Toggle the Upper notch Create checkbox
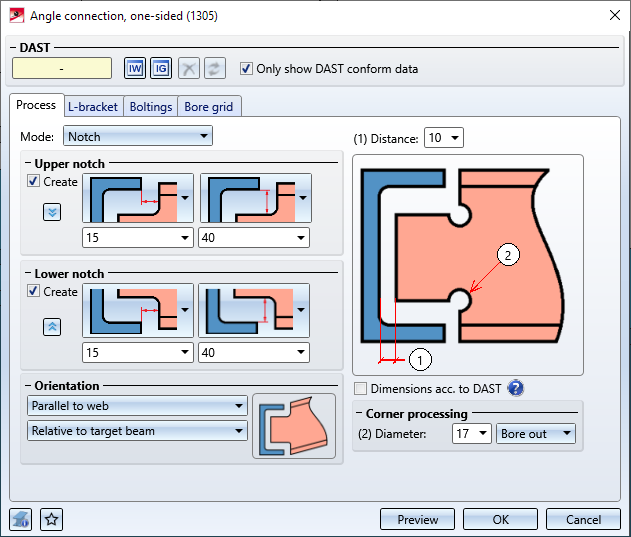631x537 pixels. pyautogui.click(x=33, y=181)
